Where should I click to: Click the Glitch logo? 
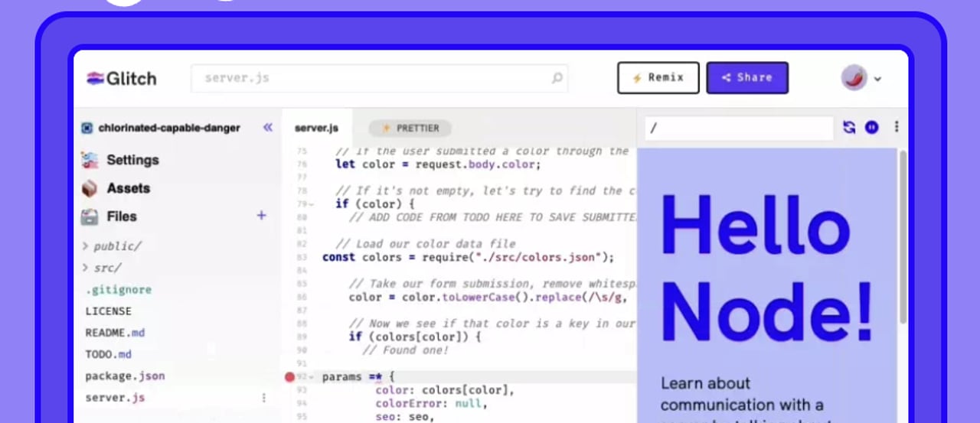pyautogui.click(x=121, y=78)
